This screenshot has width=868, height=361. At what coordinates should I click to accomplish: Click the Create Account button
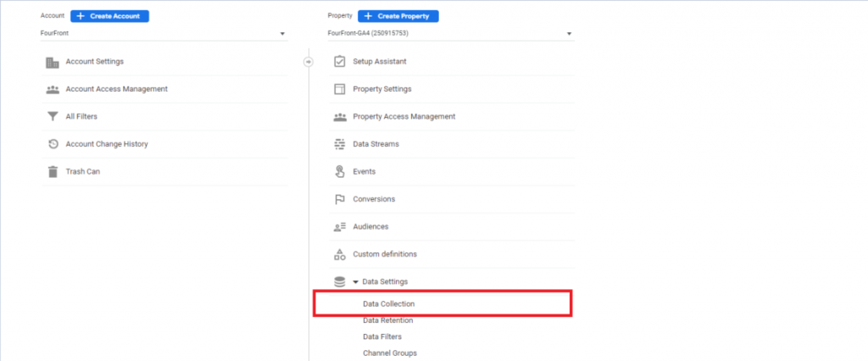109,16
